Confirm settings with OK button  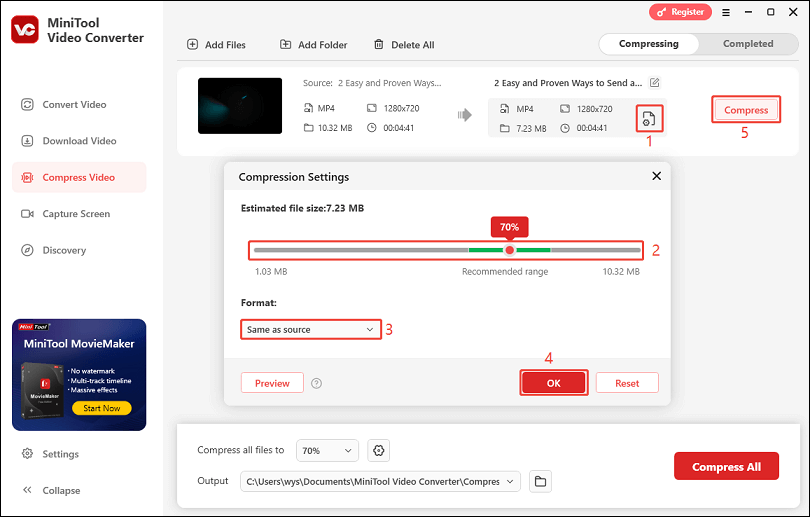tap(554, 383)
